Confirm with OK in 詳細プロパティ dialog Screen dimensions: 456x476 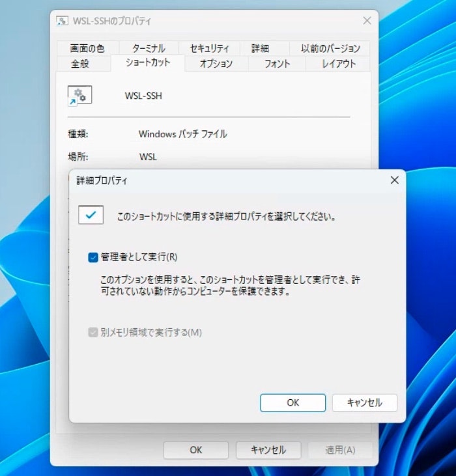pyautogui.click(x=293, y=403)
